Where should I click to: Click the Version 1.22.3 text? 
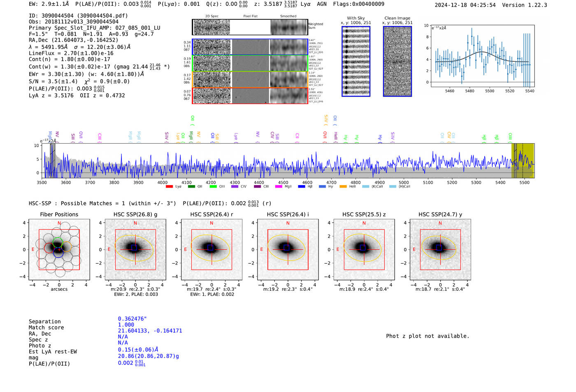pyautogui.click(x=525, y=5)
